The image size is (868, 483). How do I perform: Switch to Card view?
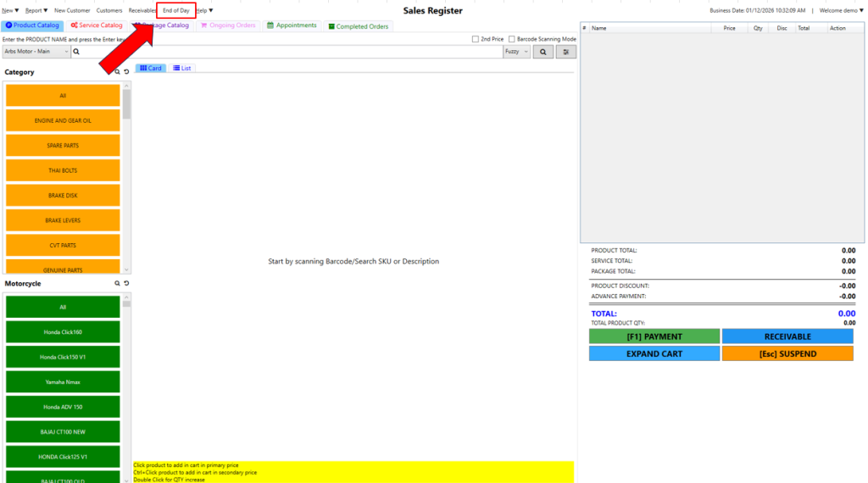pos(150,68)
